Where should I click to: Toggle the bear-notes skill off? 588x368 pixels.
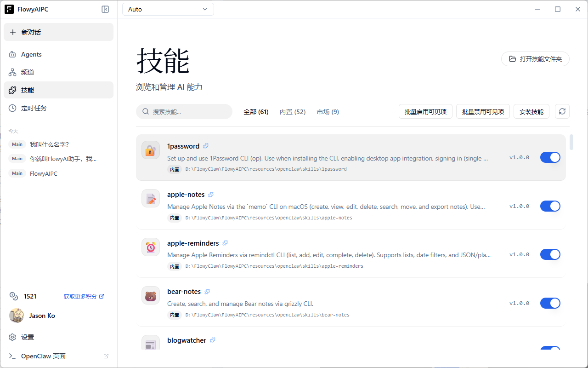pos(550,303)
